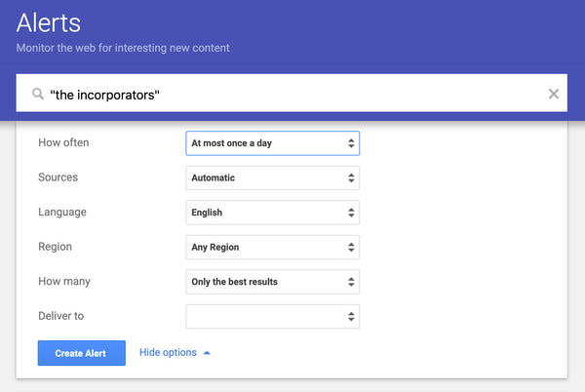Click the Hide options link text
The width and height of the screenshot is (585, 392).
[x=168, y=353]
